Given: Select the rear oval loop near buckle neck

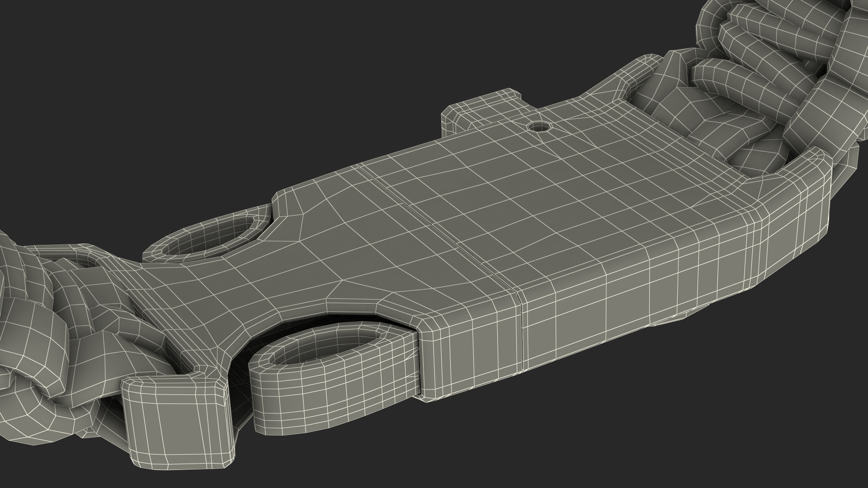Looking at the screenshot, I should point(208,237).
